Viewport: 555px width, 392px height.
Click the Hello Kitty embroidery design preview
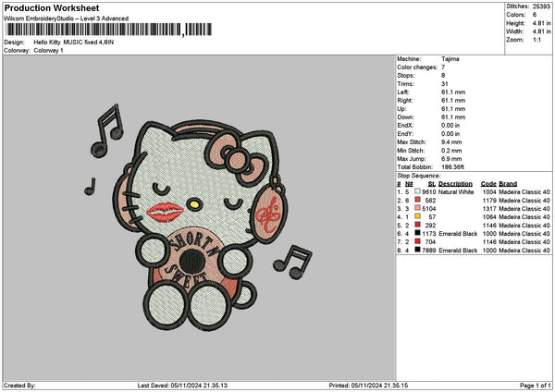click(x=200, y=217)
